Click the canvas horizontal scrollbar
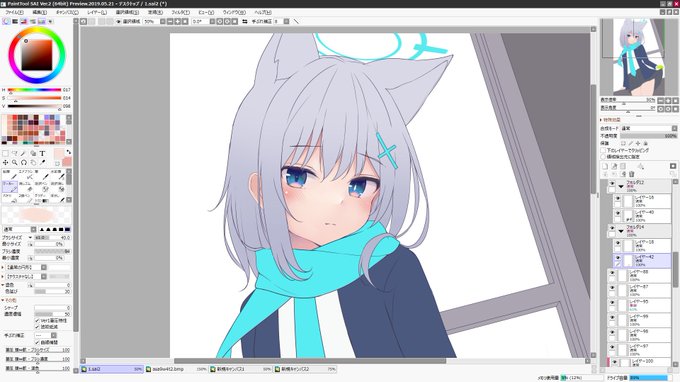Viewport: 680px width, 382px height. [x=310, y=361]
